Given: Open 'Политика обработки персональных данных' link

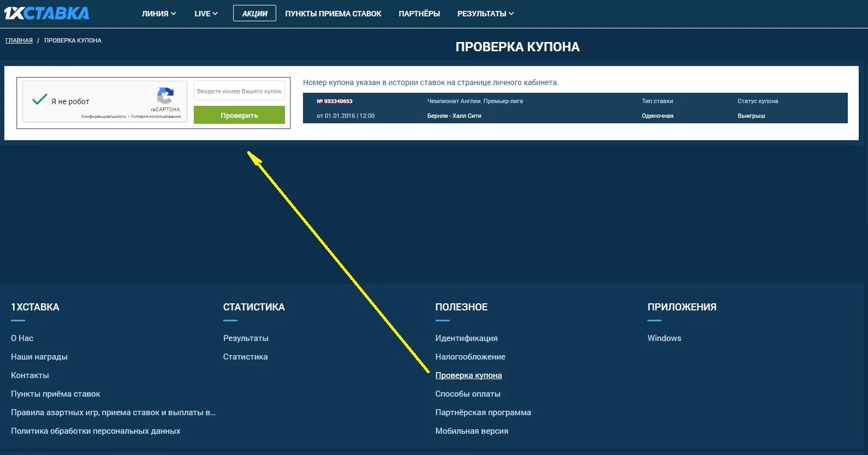Looking at the screenshot, I should [96, 431].
